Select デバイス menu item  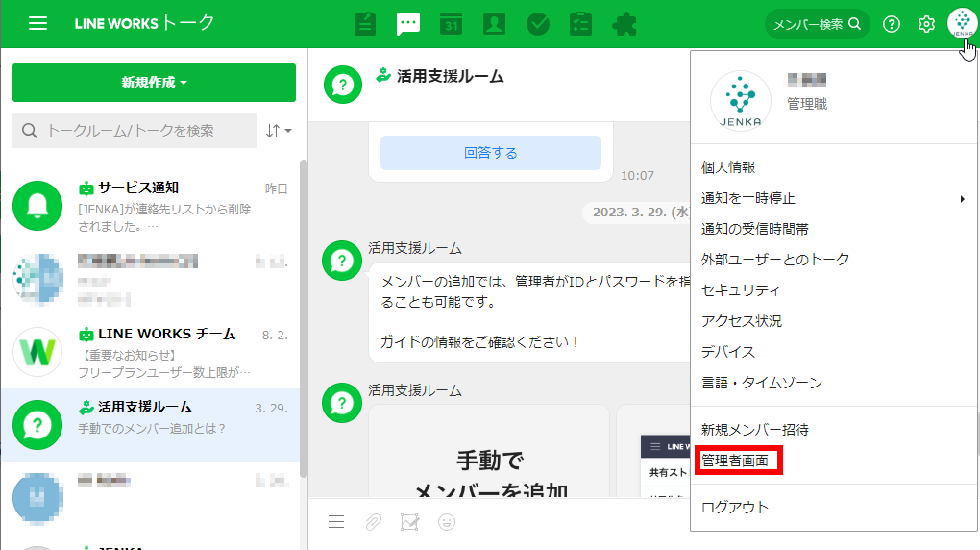[x=728, y=352]
